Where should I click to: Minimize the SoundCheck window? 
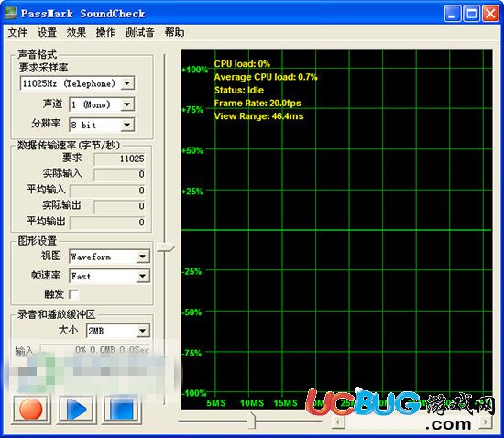(453, 14)
